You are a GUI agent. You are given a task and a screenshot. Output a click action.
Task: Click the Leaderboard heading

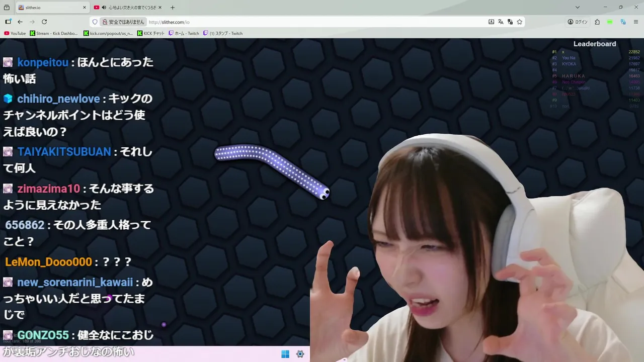click(x=595, y=44)
